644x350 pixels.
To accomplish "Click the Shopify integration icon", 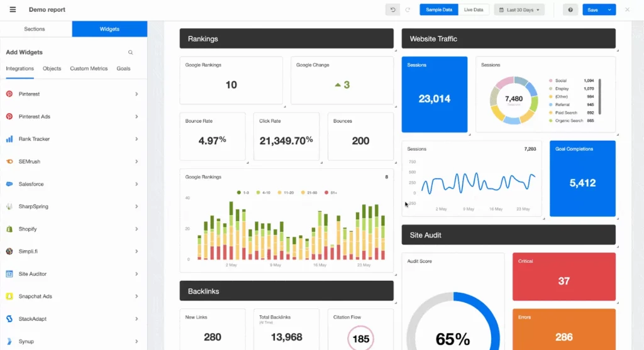I will point(9,229).
